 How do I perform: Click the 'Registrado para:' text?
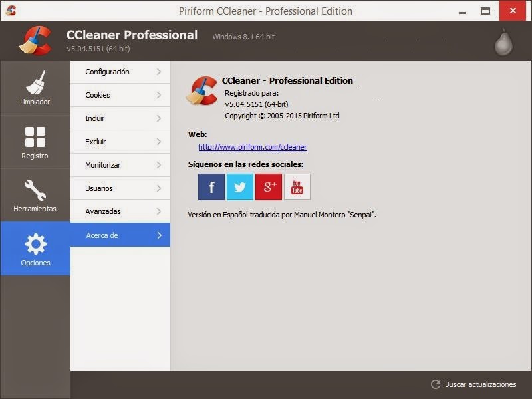click(252, 93)
